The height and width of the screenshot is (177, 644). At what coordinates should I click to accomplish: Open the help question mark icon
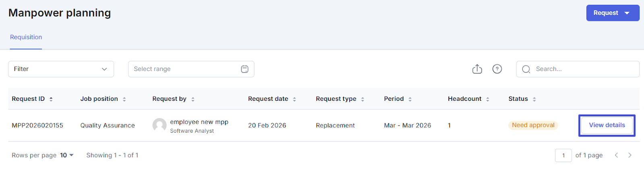497,69
